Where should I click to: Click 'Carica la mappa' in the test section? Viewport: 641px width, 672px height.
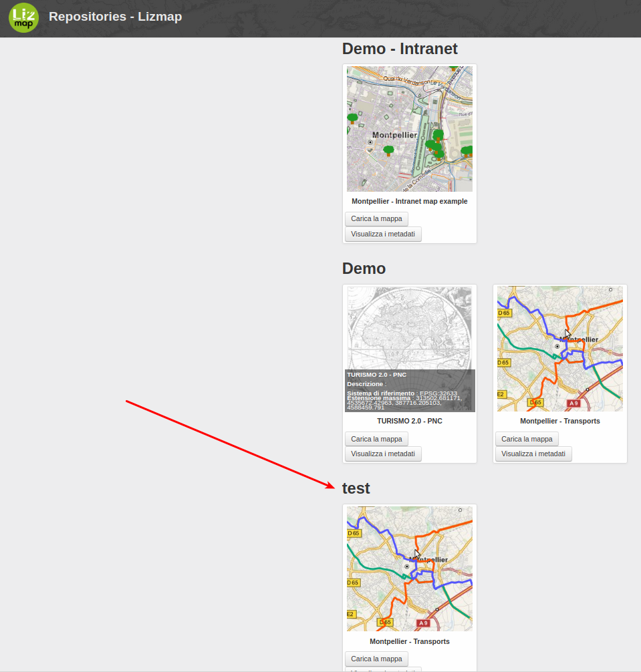click(x=376, y=659)
